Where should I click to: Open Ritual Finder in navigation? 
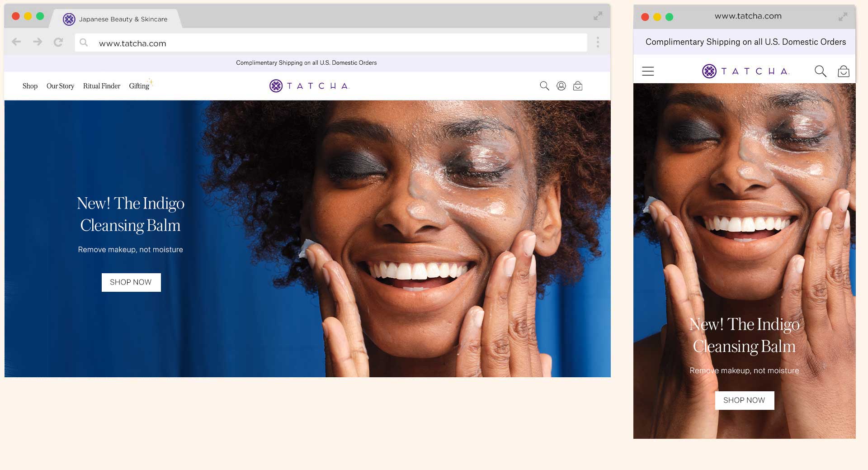coord(102,86)
